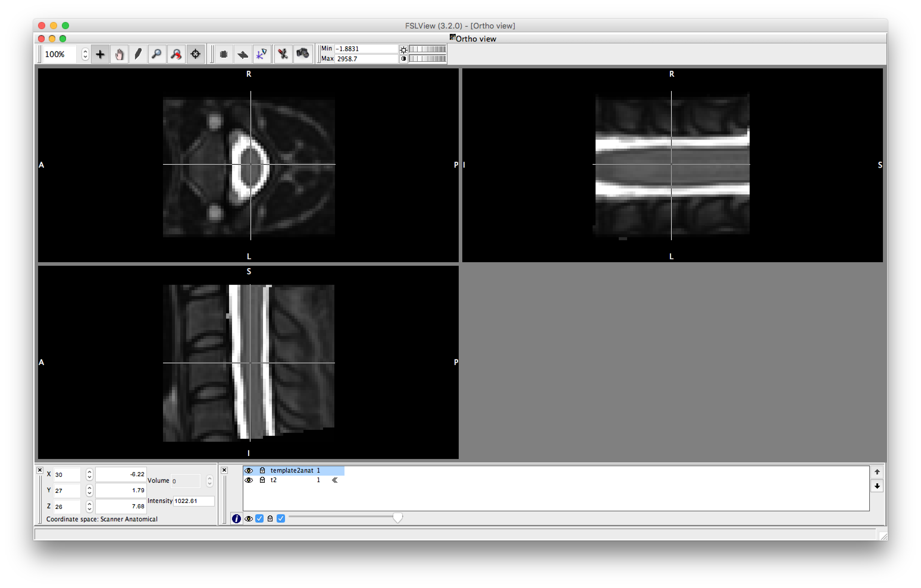Uncheck the blue checkbox beside the transparency slider
921x588 pixels.
(x=281, y=518)
